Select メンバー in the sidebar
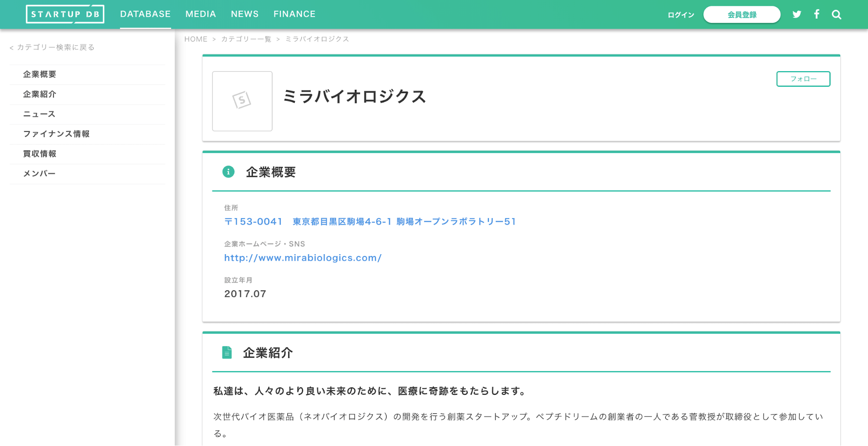This screenshot has width=868, height=446. pos(87,174)
